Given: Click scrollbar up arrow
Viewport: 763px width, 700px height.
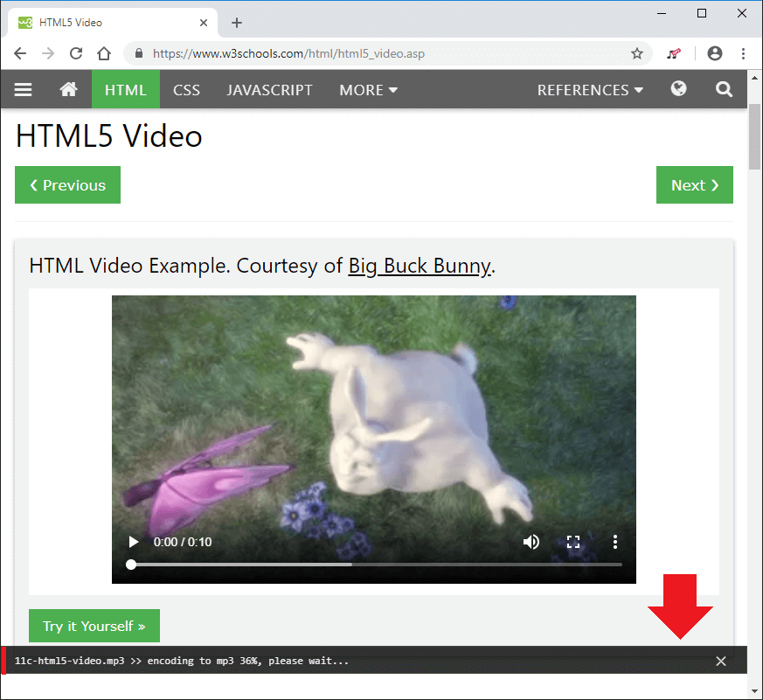Looking at the screenshot, I should point(755,78).
